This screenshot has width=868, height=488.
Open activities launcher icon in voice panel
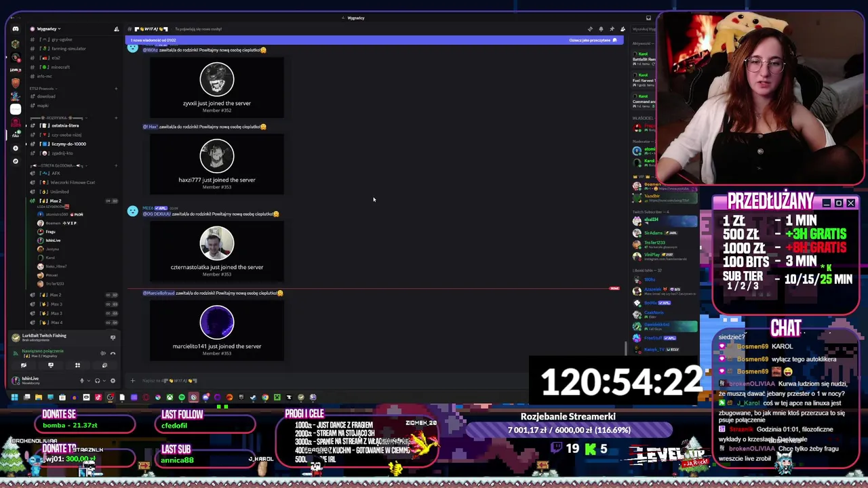click(x=77, y=365)
